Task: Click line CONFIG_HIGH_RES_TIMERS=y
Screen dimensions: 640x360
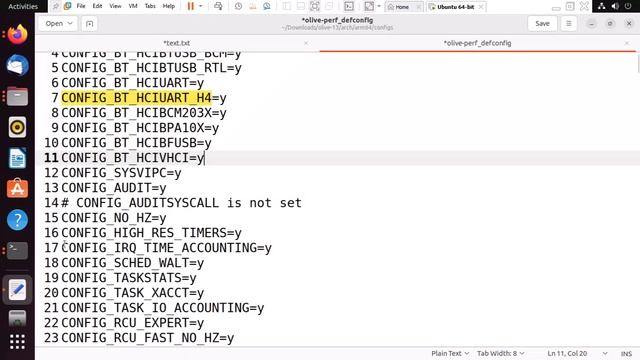Action: (x=151, y=233)
